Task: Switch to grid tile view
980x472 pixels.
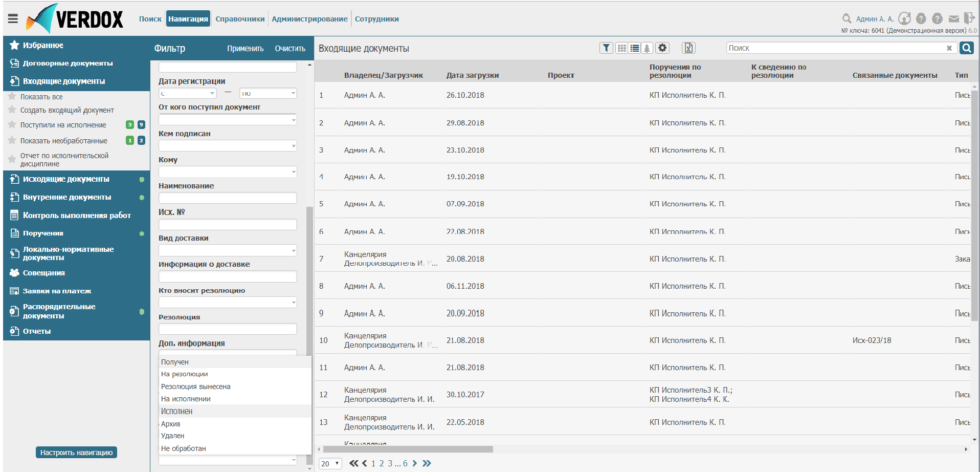Action: pos(621,48)
